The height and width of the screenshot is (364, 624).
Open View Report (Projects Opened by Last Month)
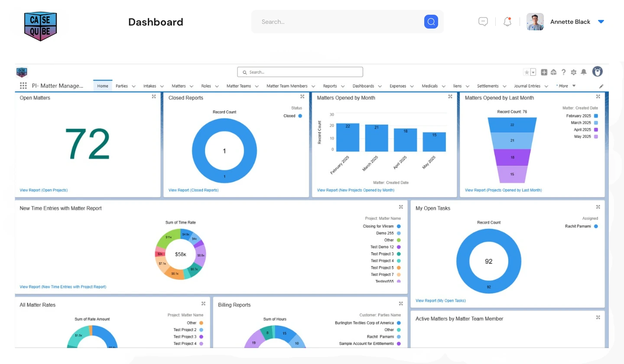[x=503, y=190]
